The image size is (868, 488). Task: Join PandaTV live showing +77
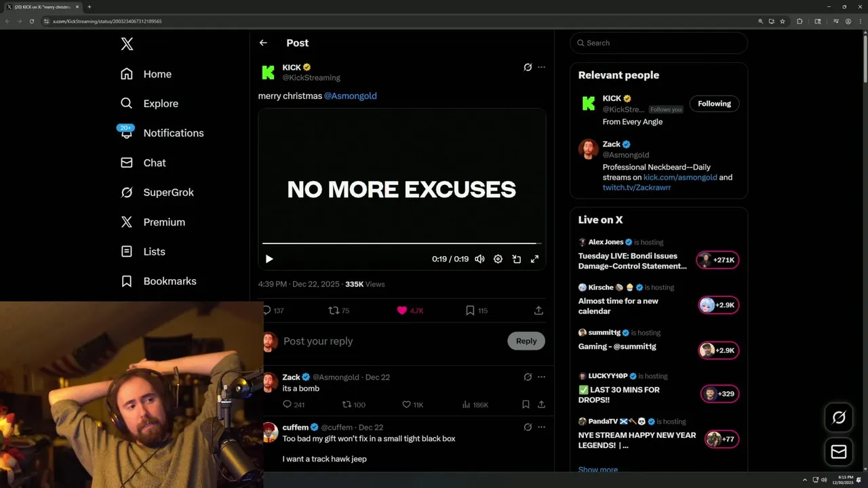(722, 439)
